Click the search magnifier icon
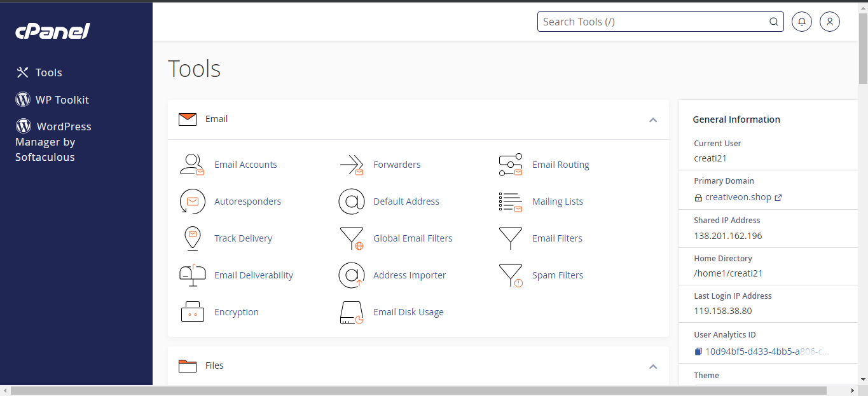The height and width of the screenshot is (396, 868). 774,22
